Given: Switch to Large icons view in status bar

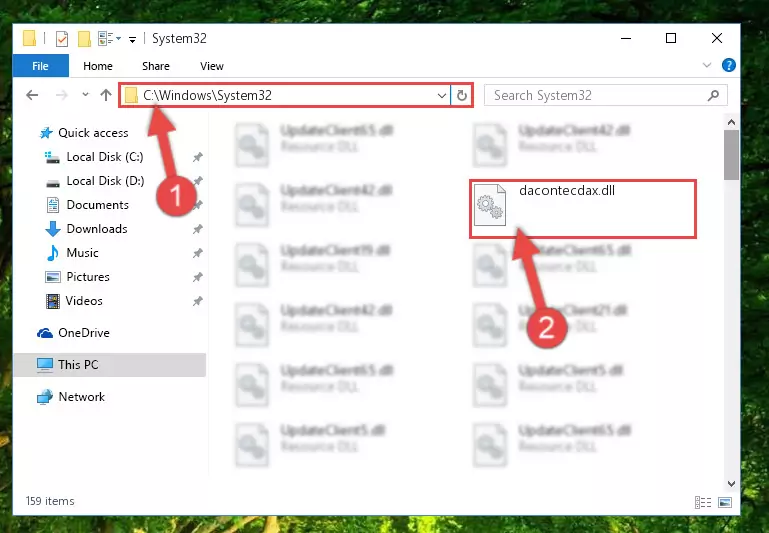Looking at the screenshot, I should click(725, 502).
